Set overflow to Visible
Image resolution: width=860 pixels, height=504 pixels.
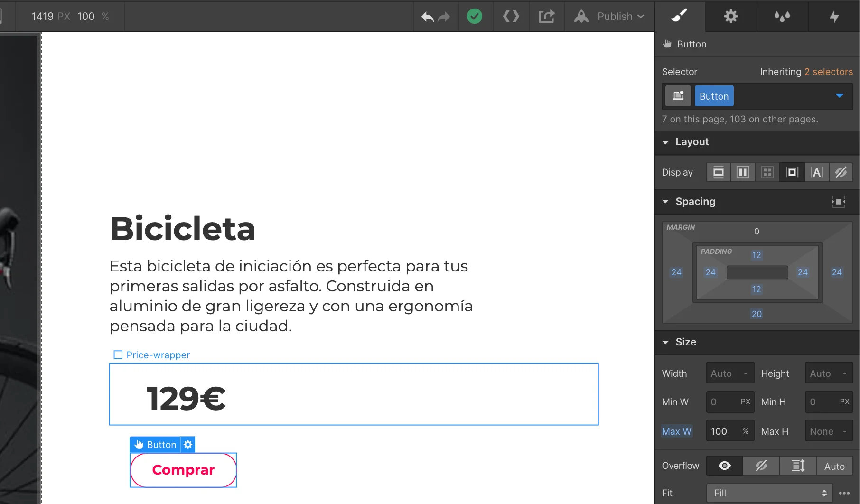(x=724, y=466)
